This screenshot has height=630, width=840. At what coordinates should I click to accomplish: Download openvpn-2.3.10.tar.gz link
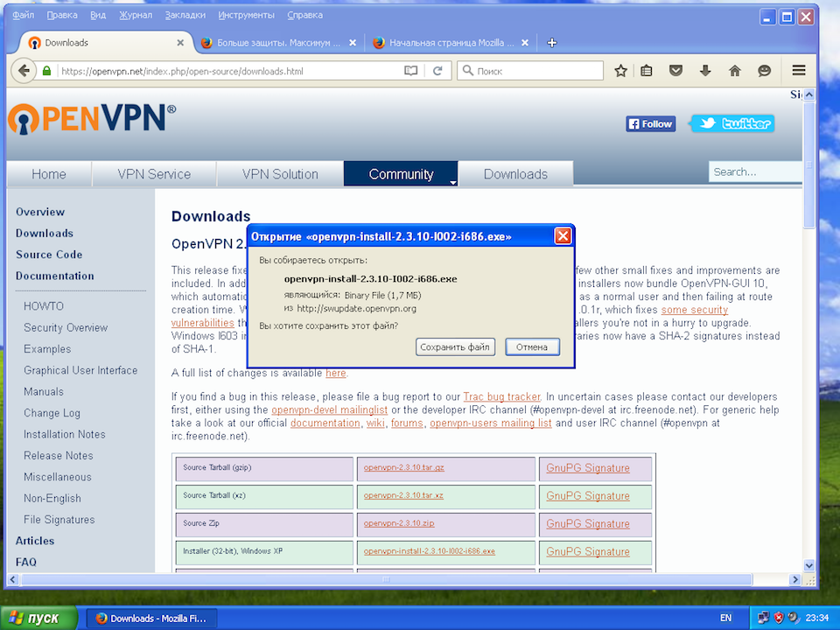tap(404, 467)
